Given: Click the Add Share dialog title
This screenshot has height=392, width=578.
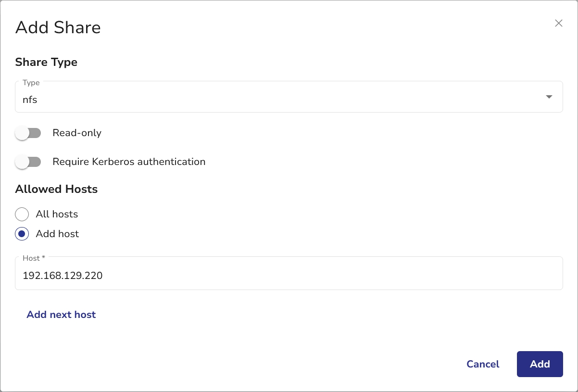Looking at the screenshot, I should coord(58,27).
